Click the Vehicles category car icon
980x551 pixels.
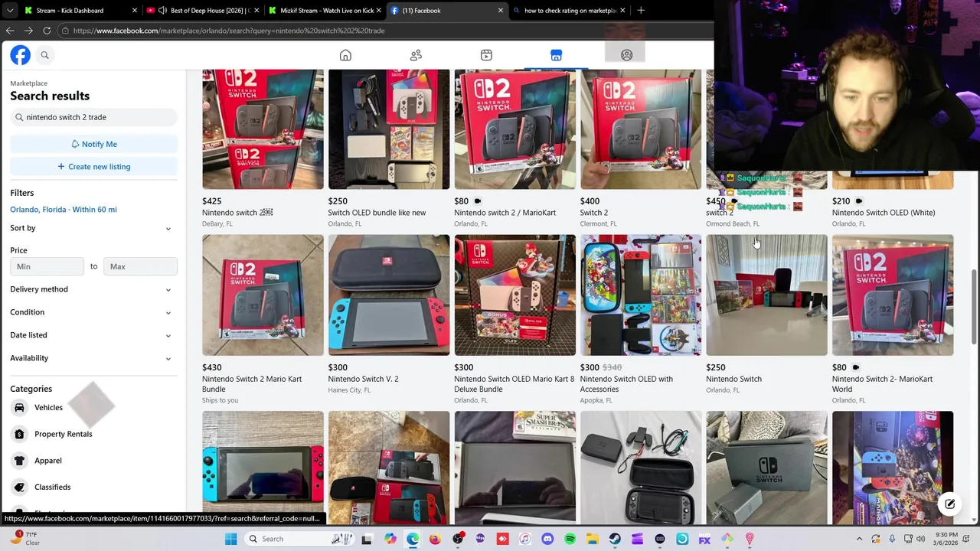point(19,408)
